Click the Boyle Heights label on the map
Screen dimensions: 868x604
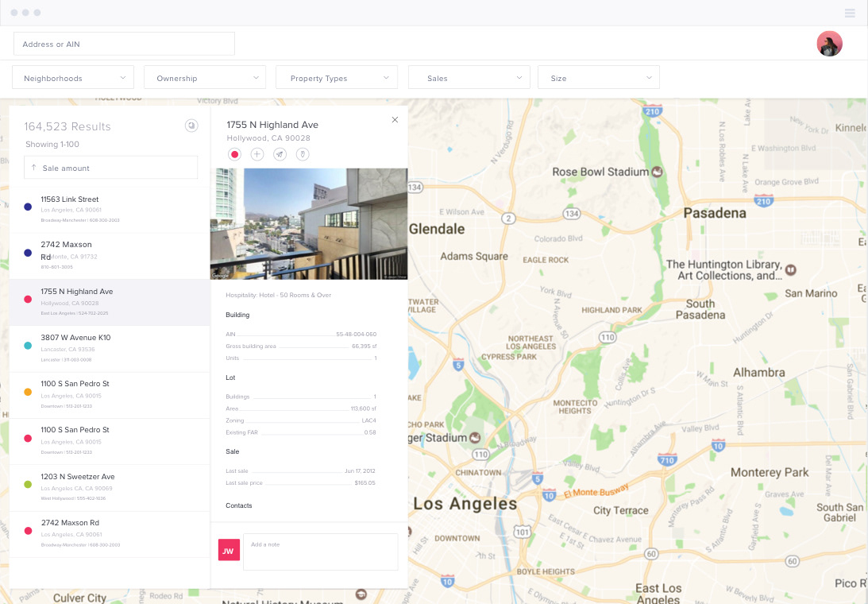(x=546, y=571)
